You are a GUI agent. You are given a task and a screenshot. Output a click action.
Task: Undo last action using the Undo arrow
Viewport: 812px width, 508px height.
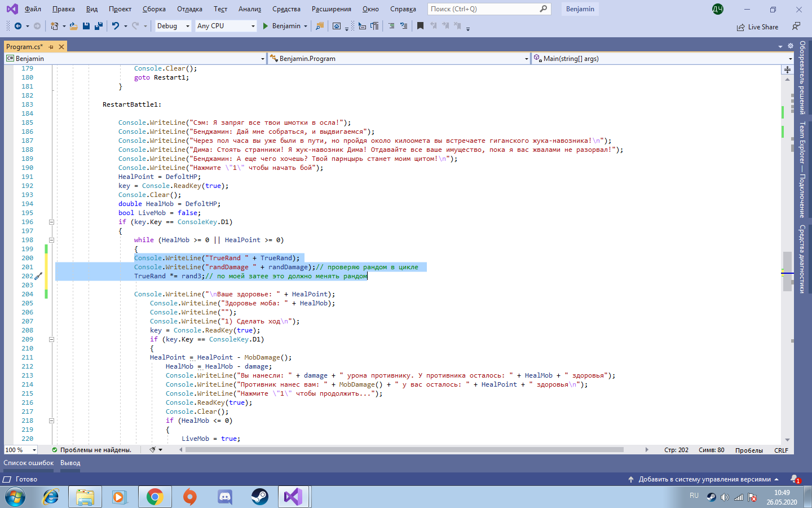coord(115,26)
